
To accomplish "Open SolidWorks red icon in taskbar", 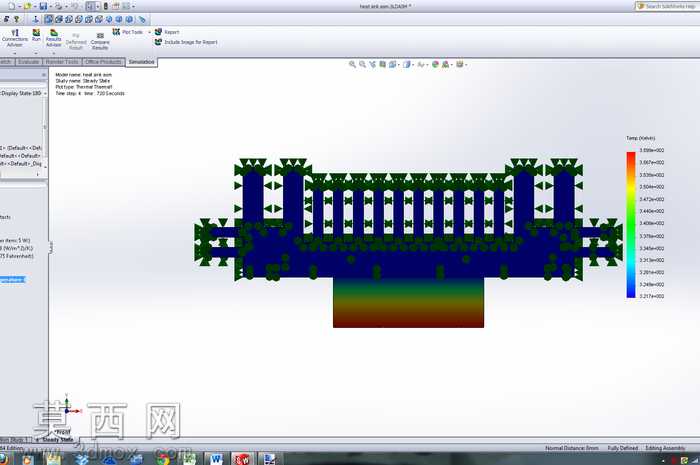I will [243, 458].
